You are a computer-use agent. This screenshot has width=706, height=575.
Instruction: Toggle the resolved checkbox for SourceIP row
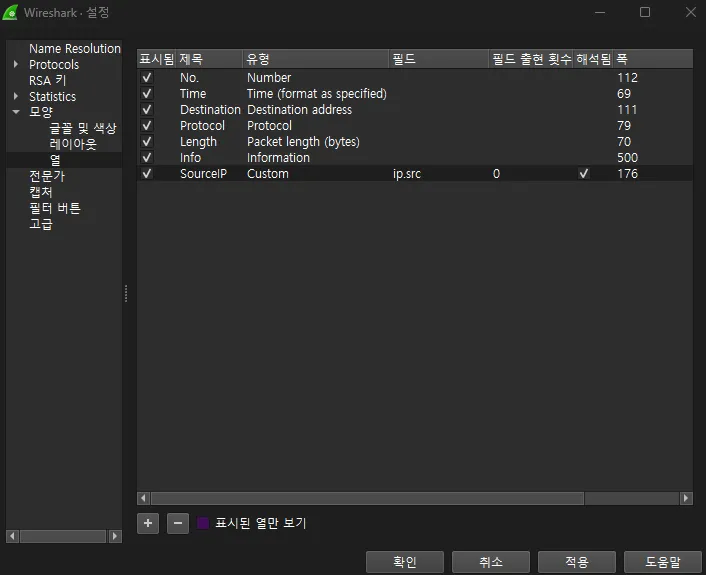[x=584, y=173]
